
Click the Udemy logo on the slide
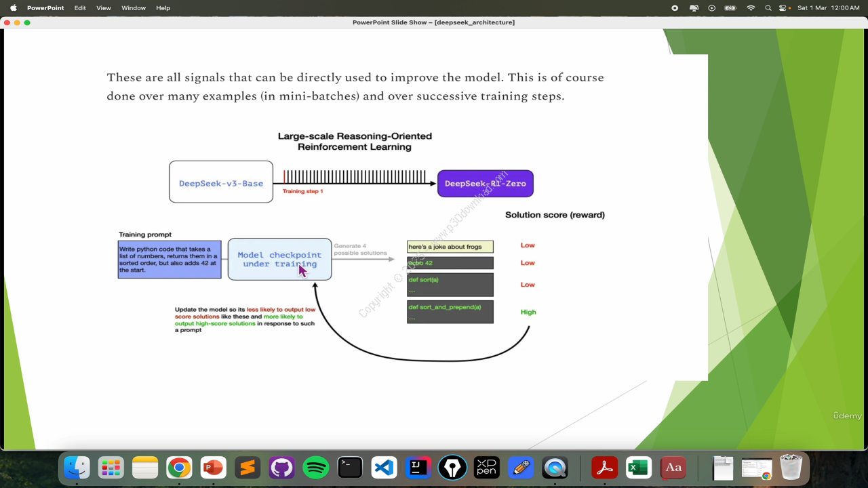[x=847, y=416]
